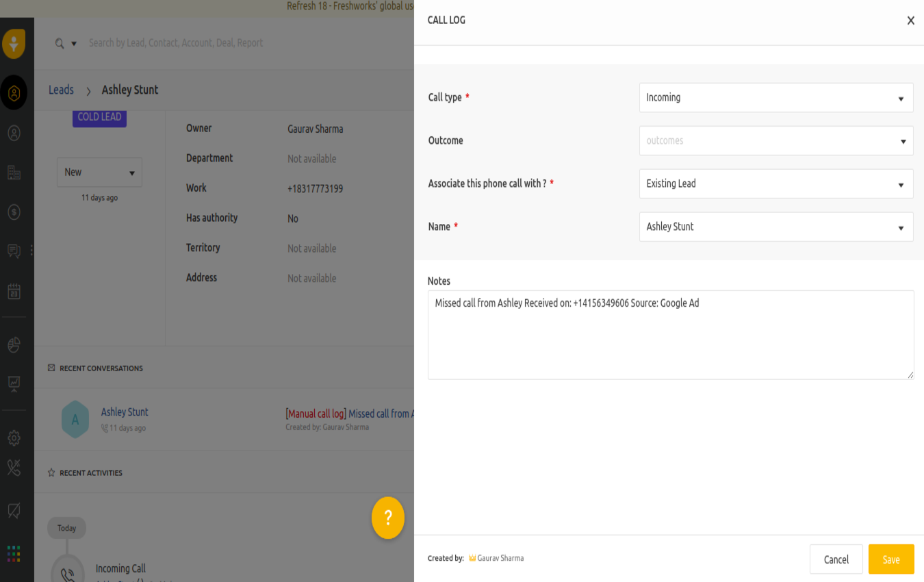This screenshot has height=582, width=924.
Task: Save the call log
Action: [890, 559]
